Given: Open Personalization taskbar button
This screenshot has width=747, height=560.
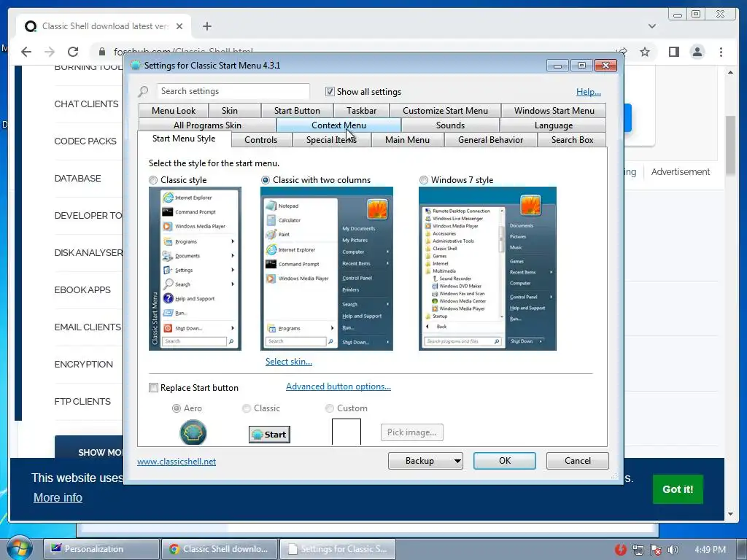Looking at the screenshot, I should click(x=101, y=549).
